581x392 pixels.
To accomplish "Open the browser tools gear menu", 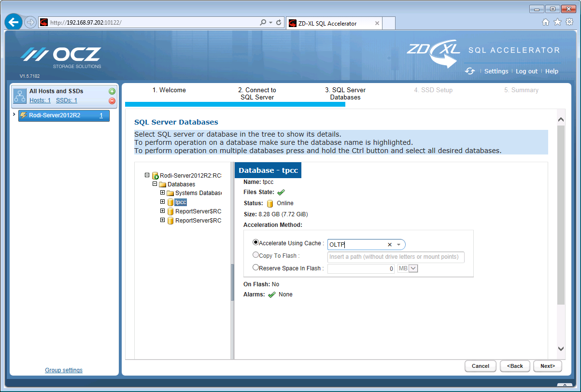I will pos(569,22).
